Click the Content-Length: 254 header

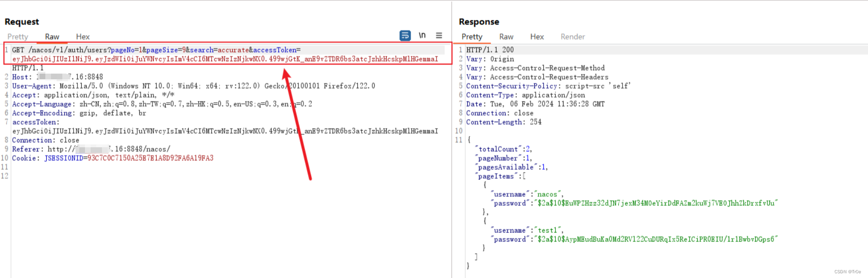(x=504, y=122)
